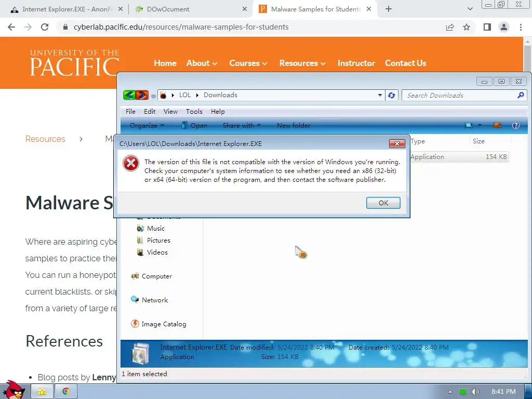
Task: Click the LOL breadcrumb in Explorer path
Action: tap(185, 95)
